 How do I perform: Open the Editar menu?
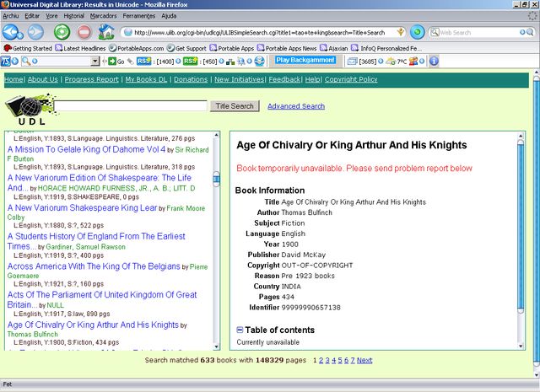click(x=32, y=16)
